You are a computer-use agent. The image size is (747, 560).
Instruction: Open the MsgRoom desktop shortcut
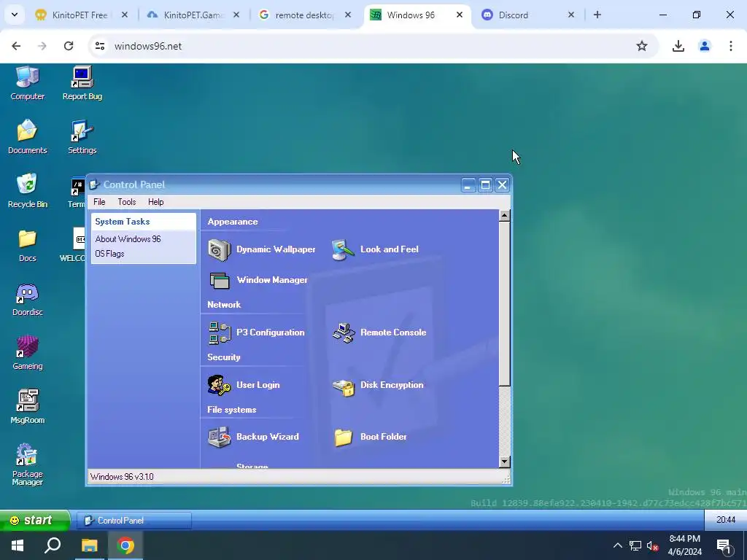pos(27,407)
